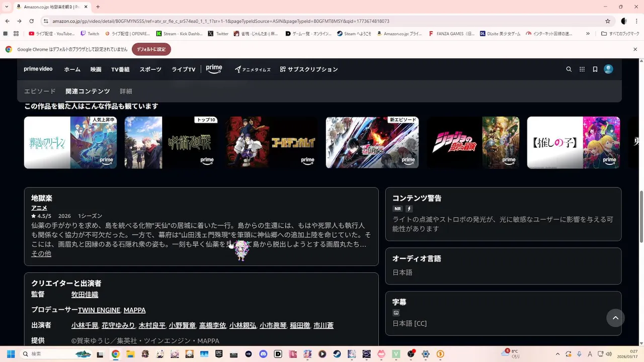Go forward with the browser forward arrow
Viewport: 644px width, 362px height.
19,21
